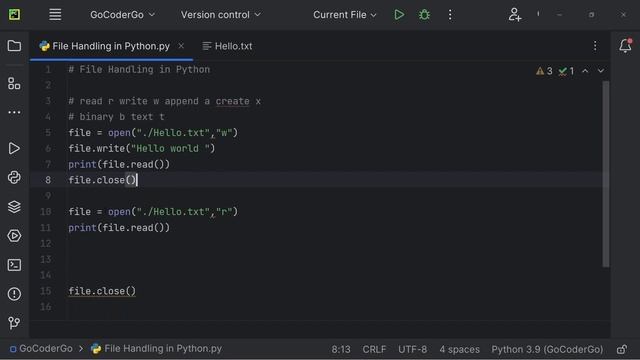Click line number 15 in the gutter

[x=46, y=291]
